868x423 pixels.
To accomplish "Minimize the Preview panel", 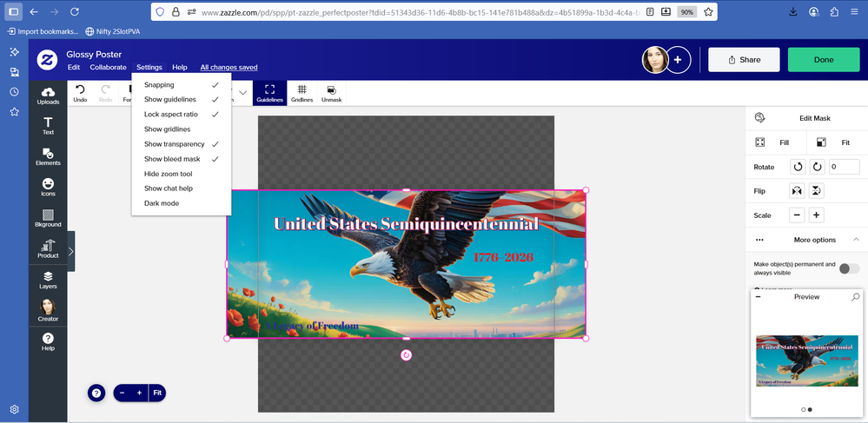I will coord(759,297).
